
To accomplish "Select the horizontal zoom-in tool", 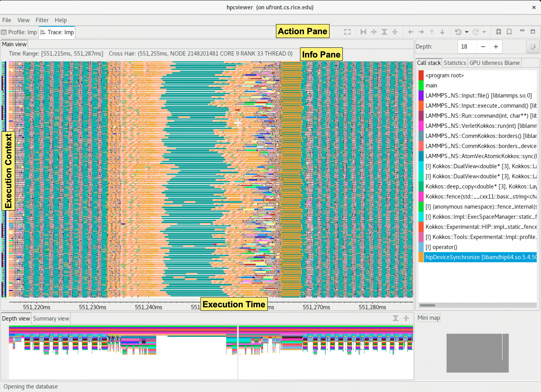I will click(364, 32).
